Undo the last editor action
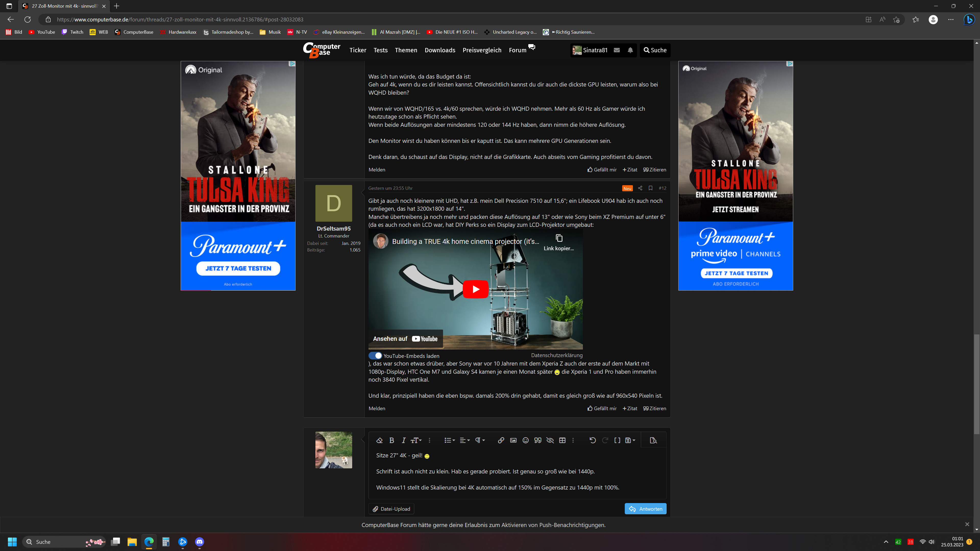The image size is (980, 551). coord(592,440)
